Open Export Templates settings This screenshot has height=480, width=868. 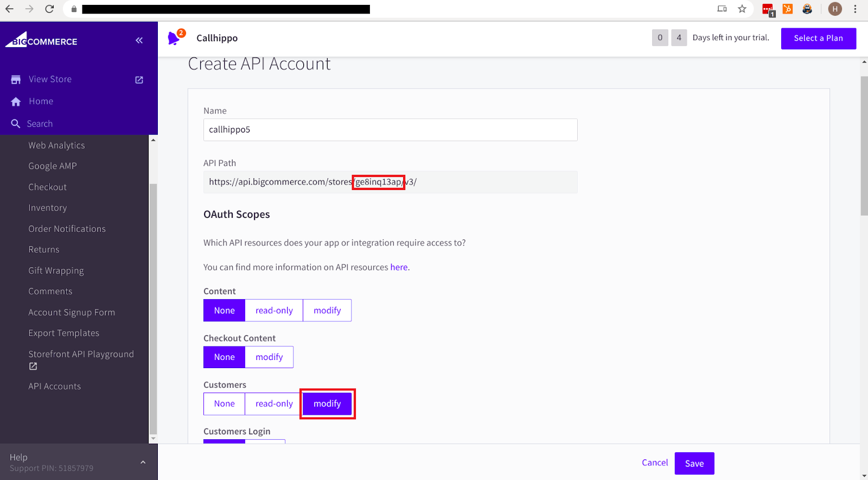64,333
